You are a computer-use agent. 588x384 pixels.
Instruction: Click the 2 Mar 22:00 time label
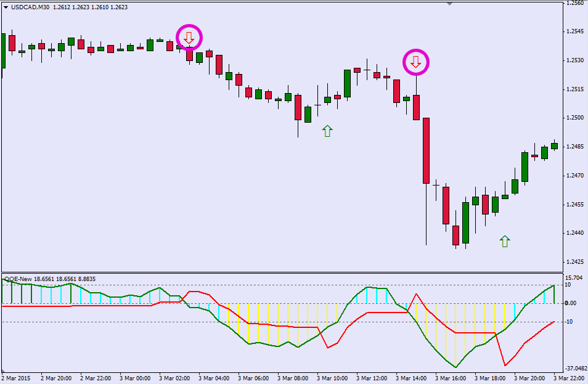[96, 378]
